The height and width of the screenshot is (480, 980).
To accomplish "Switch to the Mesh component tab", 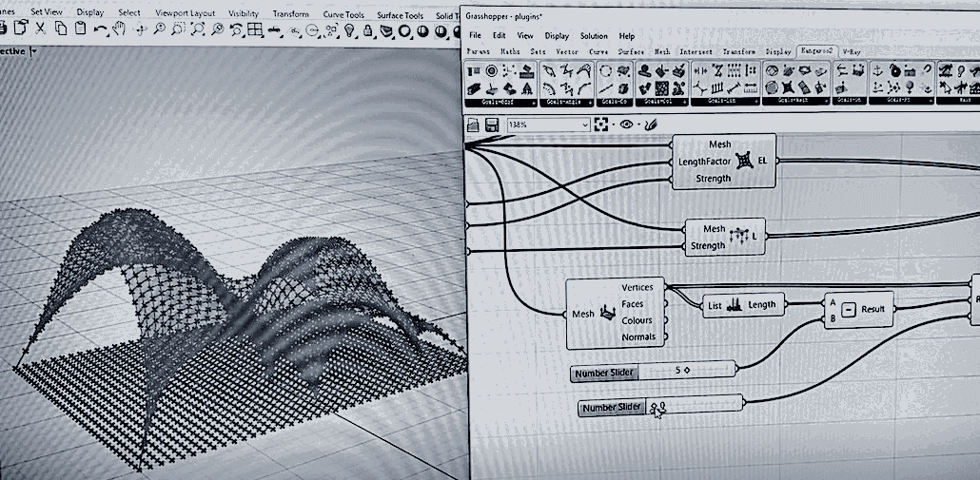I will point(661,52).
